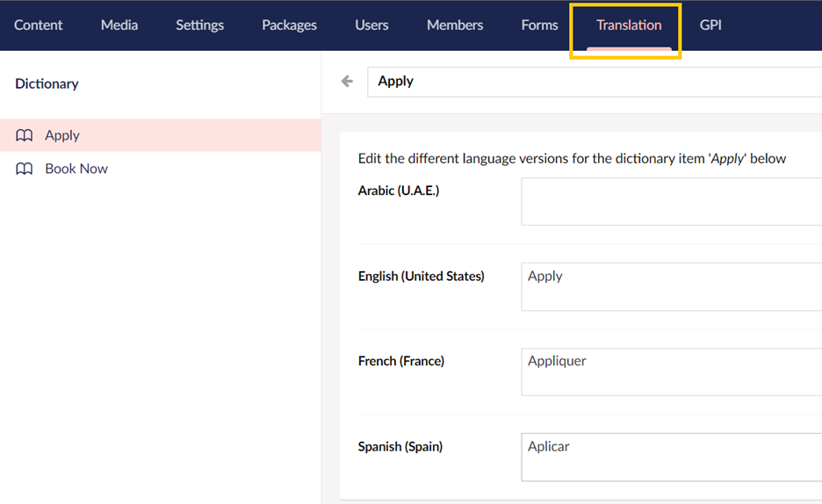The height and width of the screenshot is (504, 822).
Task: Switch to the Media section
Action: click(119, 25)
